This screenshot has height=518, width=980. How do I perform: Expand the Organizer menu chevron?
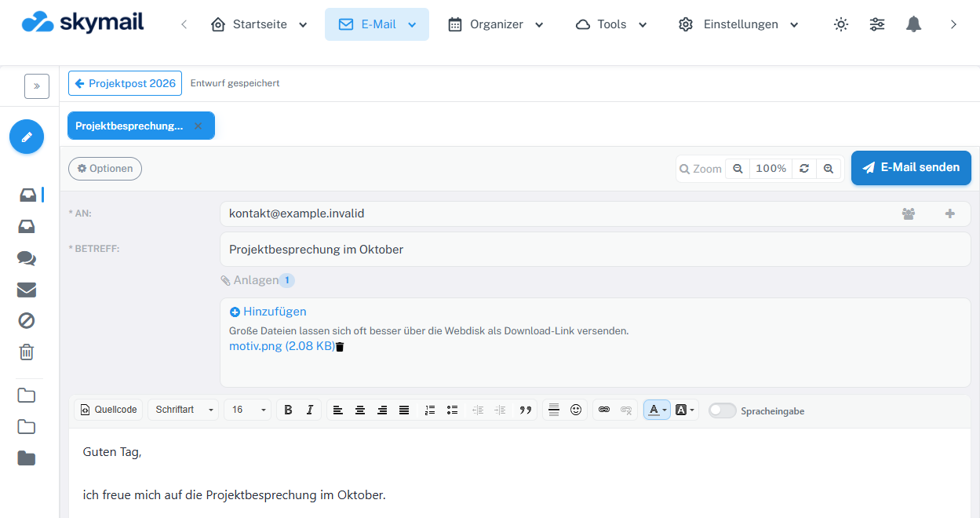[539, 25]
